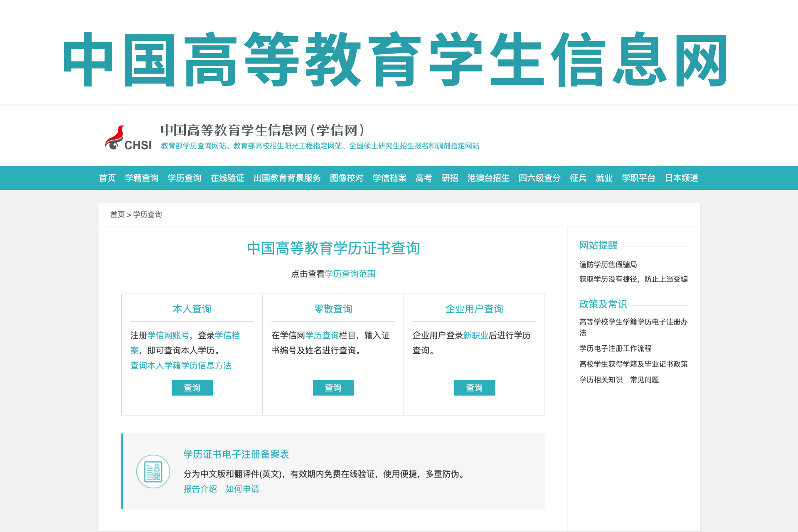Click the 网站提醒 sidebar heading
This screenshot has width=798, height=532.
(x=598, y=245)
